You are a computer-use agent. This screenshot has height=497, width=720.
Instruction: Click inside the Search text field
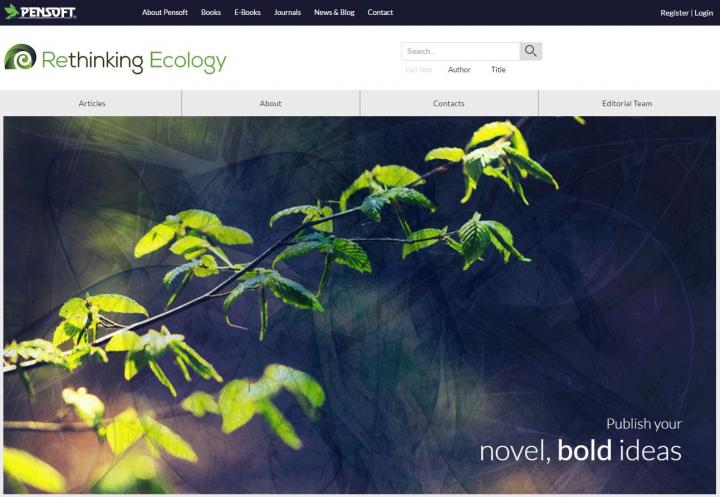461,51
